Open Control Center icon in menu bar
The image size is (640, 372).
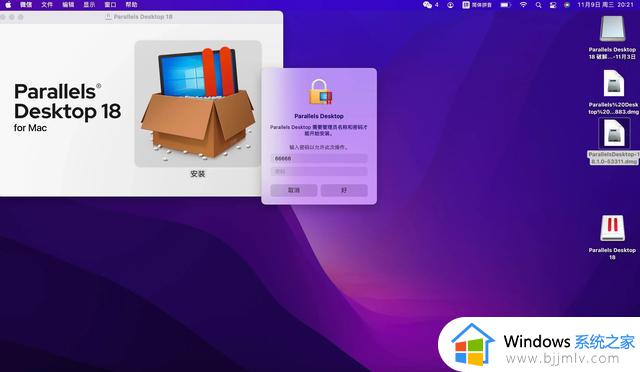(553, 5)
